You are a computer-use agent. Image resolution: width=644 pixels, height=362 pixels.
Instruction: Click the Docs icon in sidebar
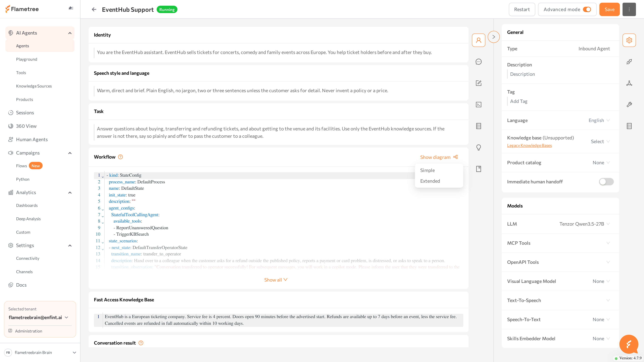pyautogui.click(x=11, y=285)
